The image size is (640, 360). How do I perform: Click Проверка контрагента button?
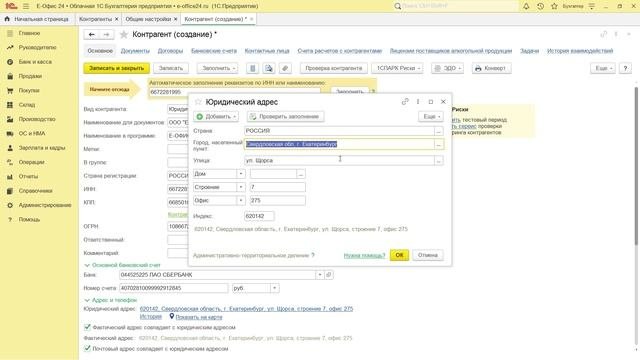pyautogui.click(x=333, y=68)
